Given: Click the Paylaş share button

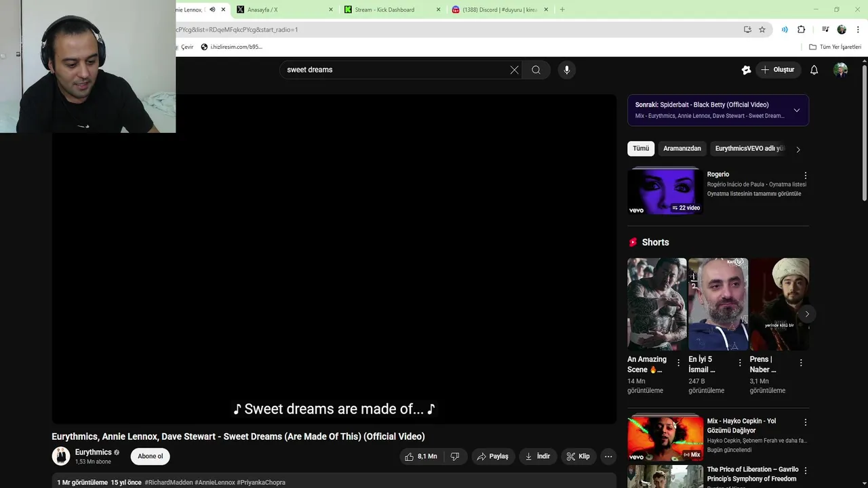Looking at the screenshot, I should (x=493, y=457).
